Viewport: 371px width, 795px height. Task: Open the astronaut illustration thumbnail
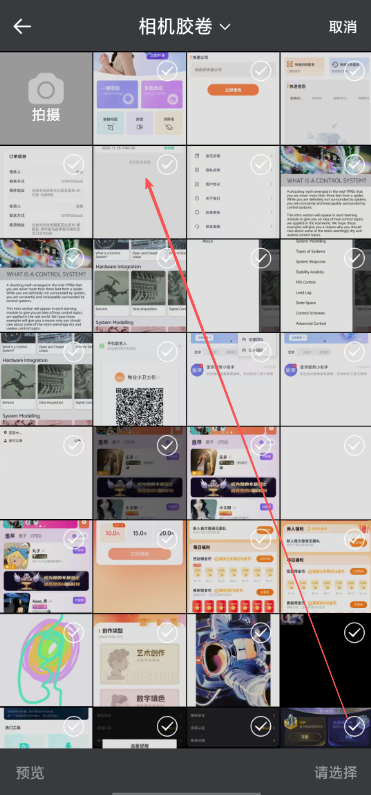pyautogui.click(x=233, y=660)
